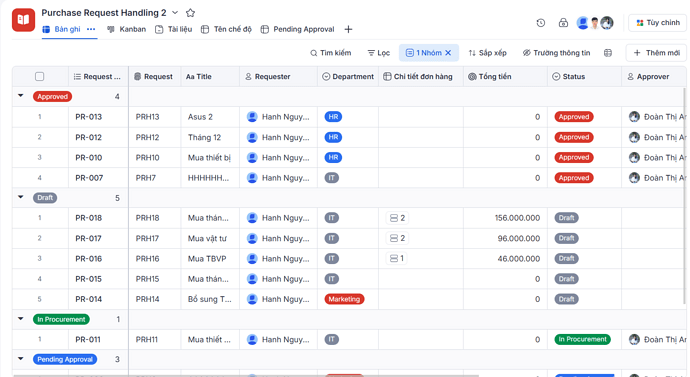Click the Approver column header
The image size is (690, 377).
[654, 77]
